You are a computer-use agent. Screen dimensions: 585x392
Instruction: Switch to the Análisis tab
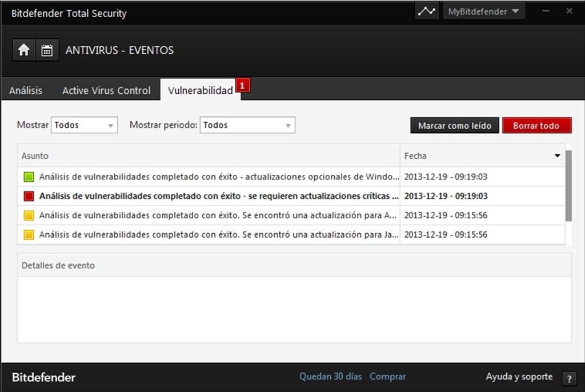point(26,90)
